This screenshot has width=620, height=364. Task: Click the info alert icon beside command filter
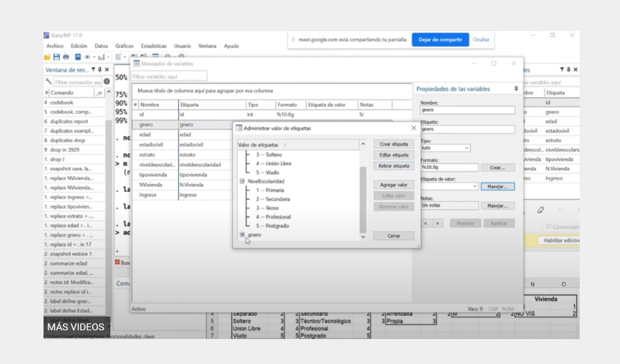coord(107,81)
